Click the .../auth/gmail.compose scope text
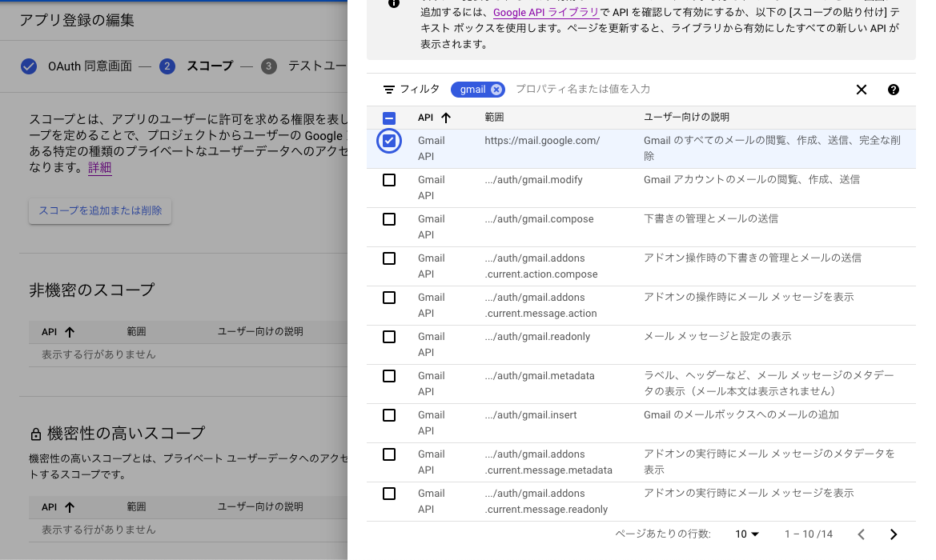Image resolution: width=936 pixels, height=560 pixels. (539, 219)
